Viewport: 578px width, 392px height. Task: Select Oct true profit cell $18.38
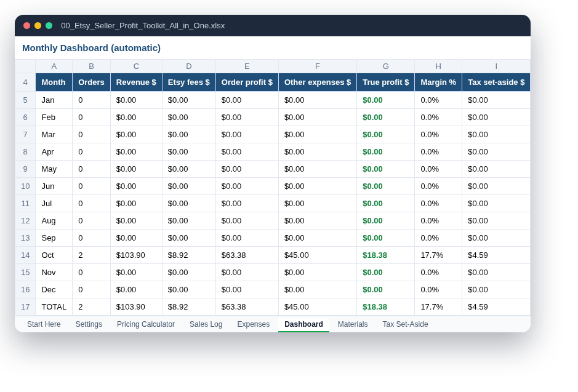click(385, 255)
